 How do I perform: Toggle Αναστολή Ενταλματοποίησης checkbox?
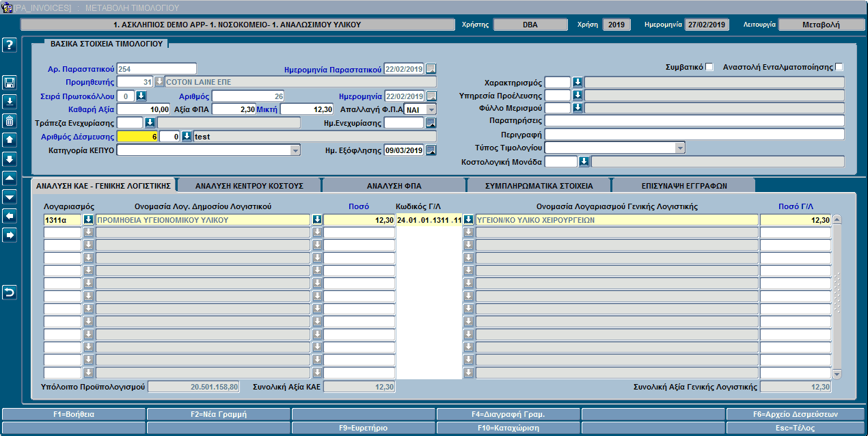(839, 67)
